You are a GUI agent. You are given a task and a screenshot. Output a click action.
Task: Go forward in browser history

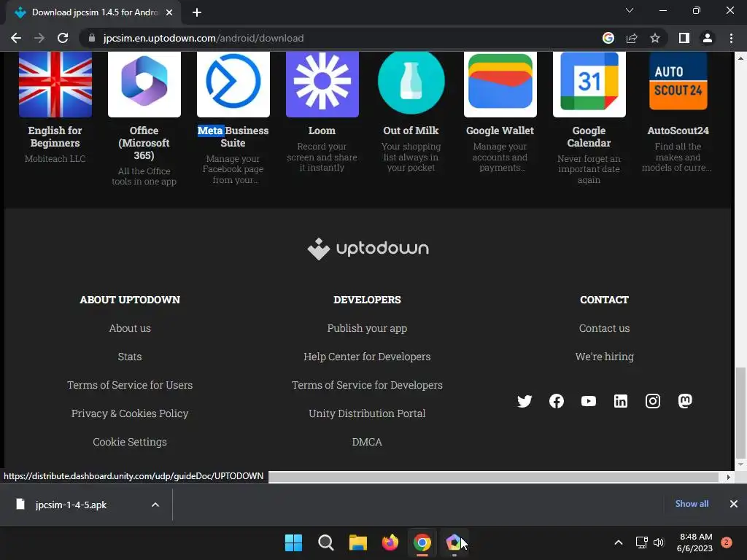39,38
